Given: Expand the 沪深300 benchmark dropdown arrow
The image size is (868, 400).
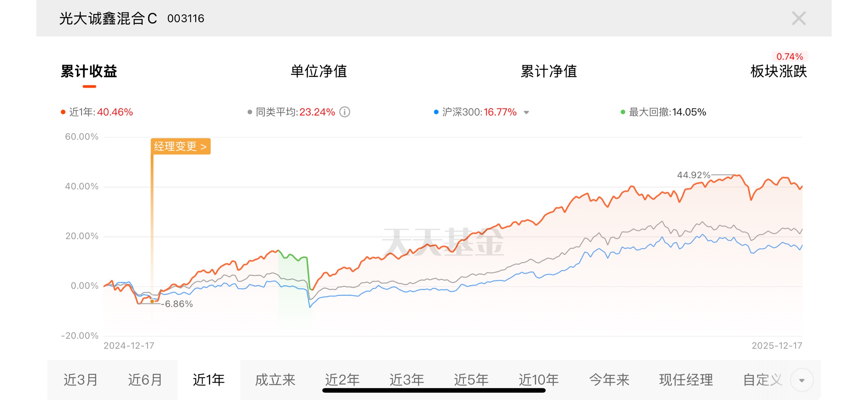Looking at the screenshot, I should coord(526,112).
